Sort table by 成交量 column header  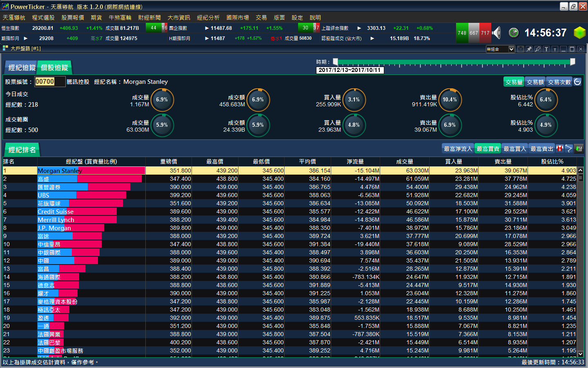click(405, 162)
